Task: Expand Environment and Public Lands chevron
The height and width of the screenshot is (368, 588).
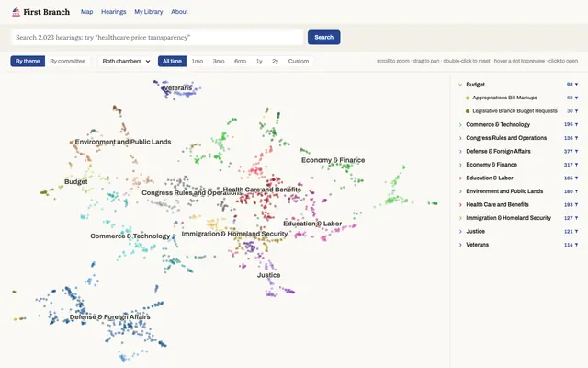Action: point(460,191)
